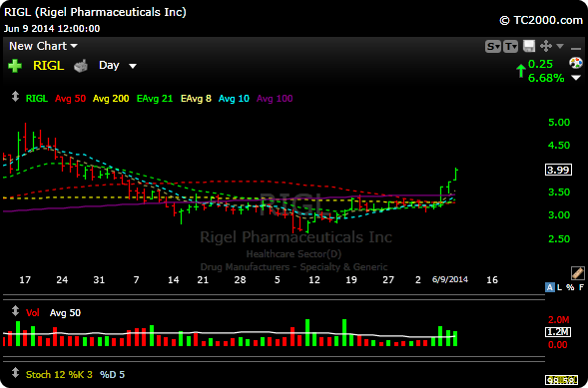Click the 27 date axis label
The height and width of the screenshot is (388, 588).
point(388,279)
